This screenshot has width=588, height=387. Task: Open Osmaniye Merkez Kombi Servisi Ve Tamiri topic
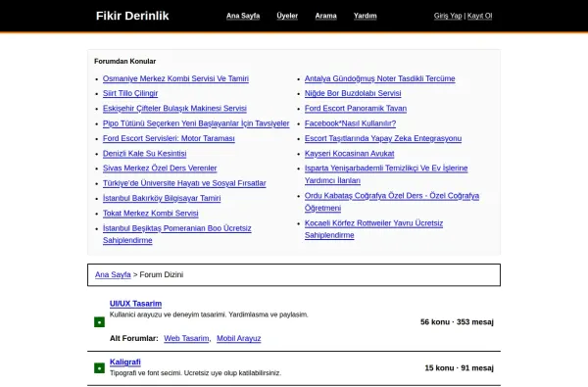pos(175,78)
